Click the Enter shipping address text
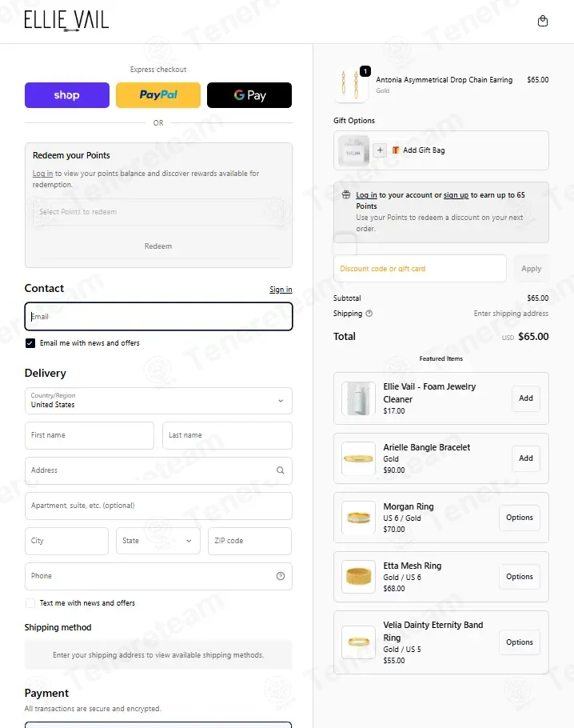The height and width of the screenshot is (728, 574). pyautogui.click(x=511, y=314)
